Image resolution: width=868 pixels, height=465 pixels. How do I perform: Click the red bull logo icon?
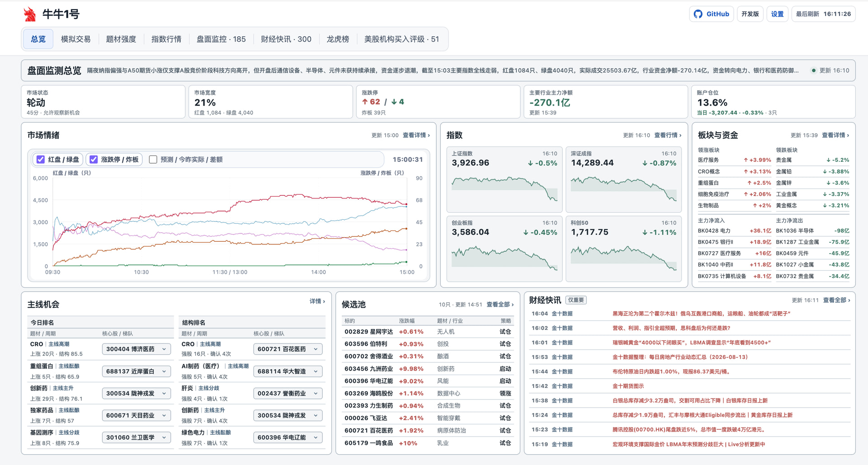30,14
